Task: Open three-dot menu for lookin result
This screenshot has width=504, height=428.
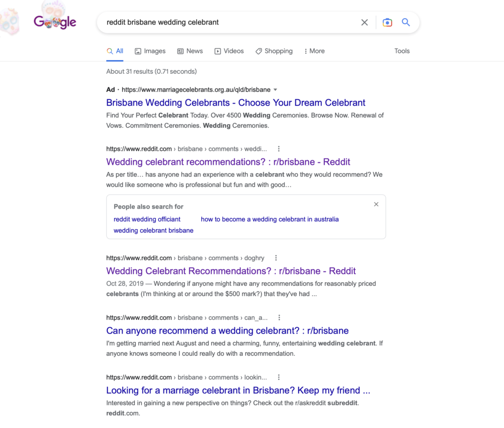Action: 279,377
